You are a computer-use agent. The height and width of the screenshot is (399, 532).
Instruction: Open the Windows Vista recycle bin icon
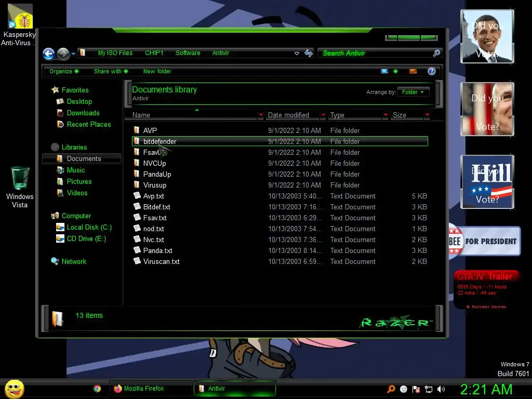coord(20,187)
